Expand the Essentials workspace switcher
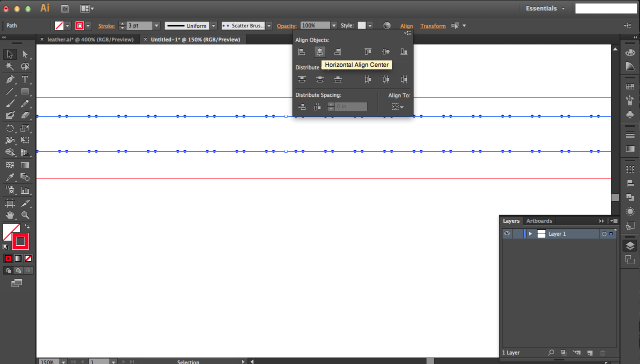Viewport: 640px width, 364px height. click(545, 8)
